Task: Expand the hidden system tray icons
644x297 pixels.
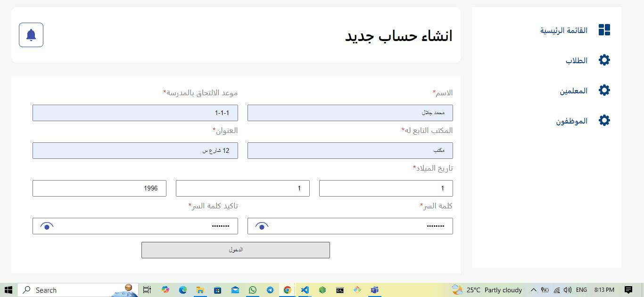Action: point(533,290)
